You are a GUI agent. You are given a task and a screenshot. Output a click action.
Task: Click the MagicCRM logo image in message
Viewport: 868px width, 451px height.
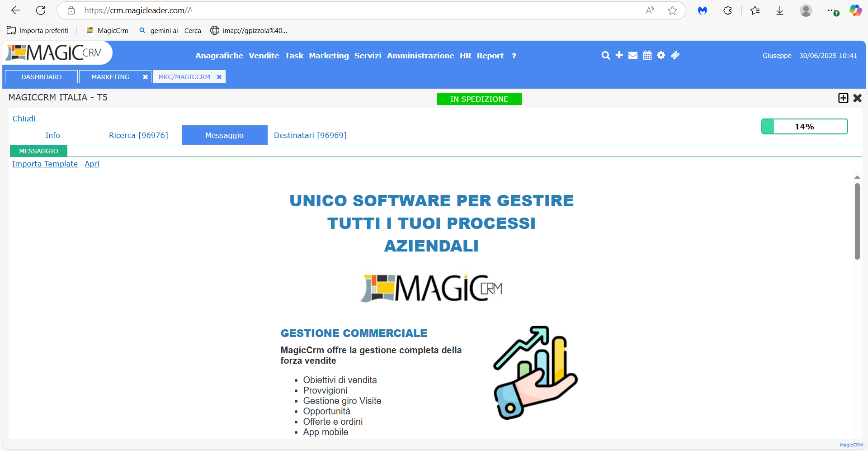(x=432, y=288)
